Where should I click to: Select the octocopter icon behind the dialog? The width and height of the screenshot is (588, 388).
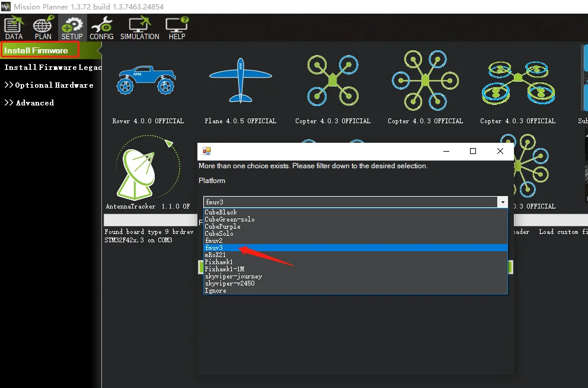(531, 166)
